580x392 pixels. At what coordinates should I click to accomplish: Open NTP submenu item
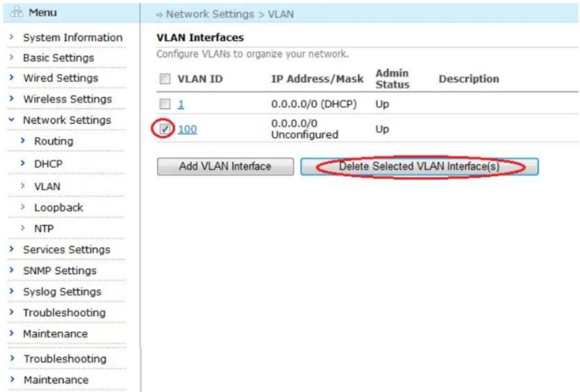point(43,229)
